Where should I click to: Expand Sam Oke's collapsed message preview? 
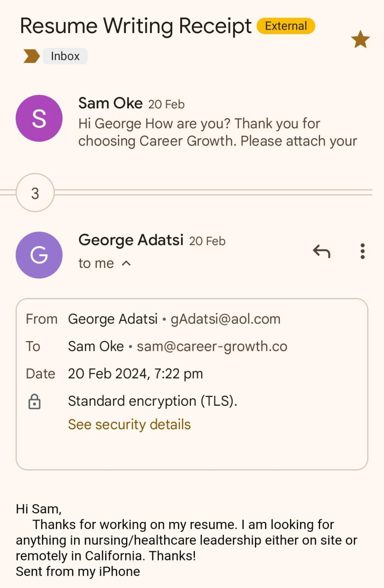coord(217,132)
